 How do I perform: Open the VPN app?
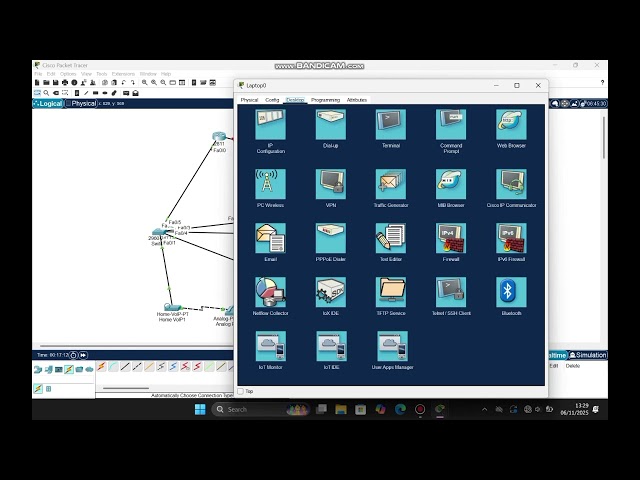coord(331,184)
